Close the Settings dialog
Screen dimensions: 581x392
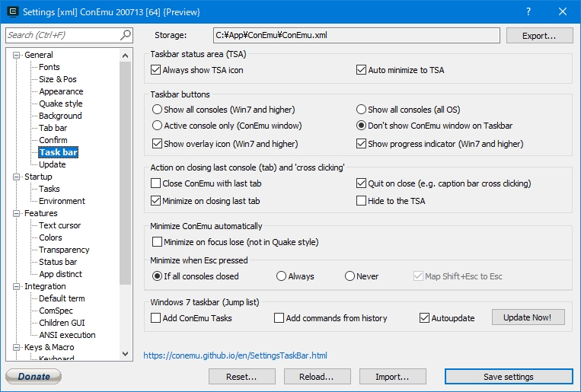[563, 12]
